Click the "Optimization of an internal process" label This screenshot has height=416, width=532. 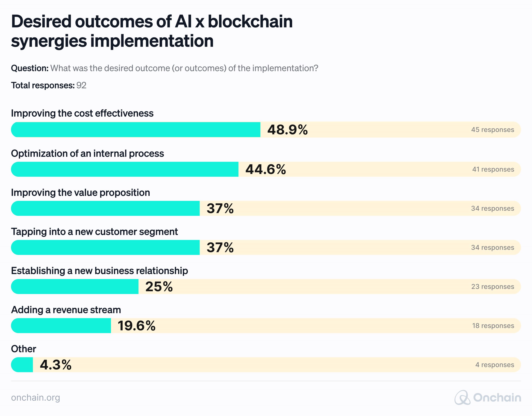pyautogui.click(x=87, y=154)
